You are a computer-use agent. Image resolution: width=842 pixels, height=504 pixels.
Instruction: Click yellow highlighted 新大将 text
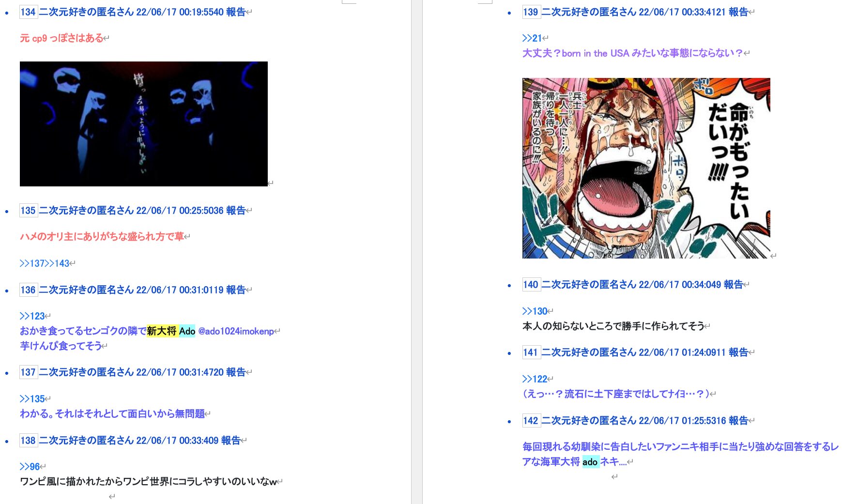pyautogui.click(x=162, y=331)
